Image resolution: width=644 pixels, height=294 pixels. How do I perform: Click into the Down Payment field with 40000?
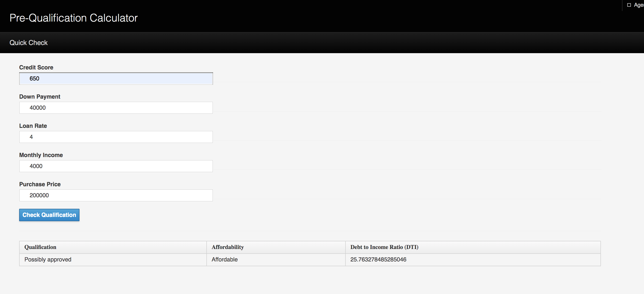116,108
